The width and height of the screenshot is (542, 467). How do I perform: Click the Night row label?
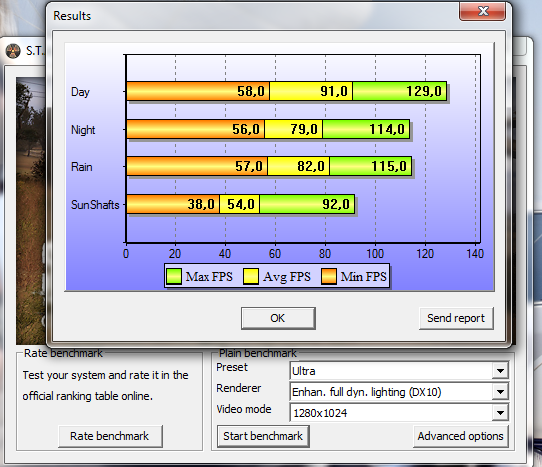83,130
